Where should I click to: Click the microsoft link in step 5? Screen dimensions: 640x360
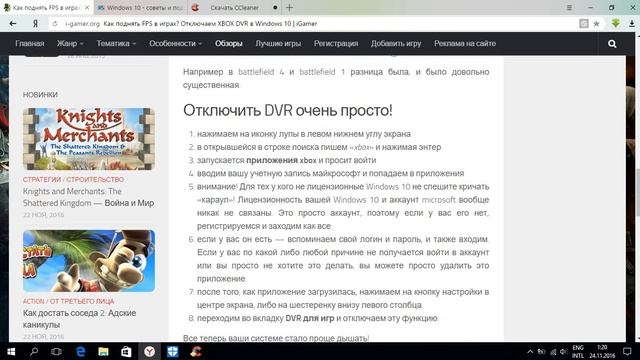438,200
